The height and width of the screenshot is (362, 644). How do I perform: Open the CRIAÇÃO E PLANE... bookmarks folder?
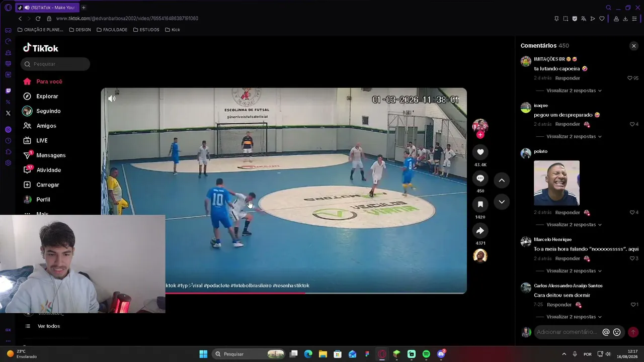[x=40, y=30]
